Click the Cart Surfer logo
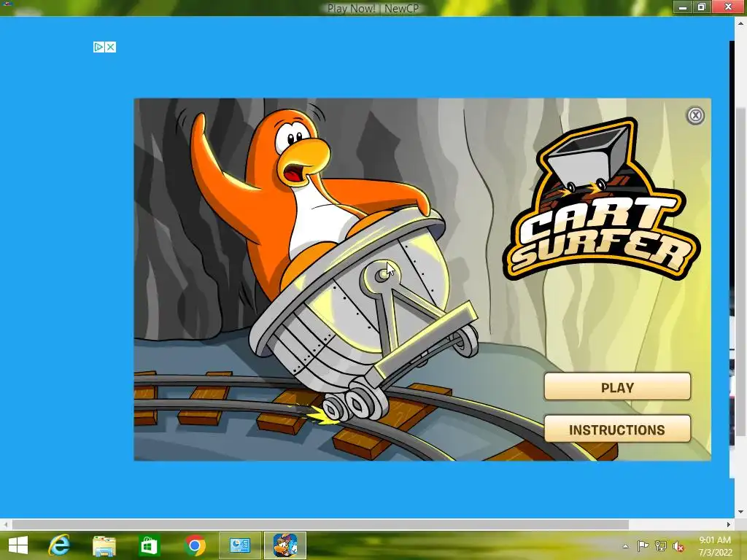Viewport: 747px width, 560px height. pos(601,199)
